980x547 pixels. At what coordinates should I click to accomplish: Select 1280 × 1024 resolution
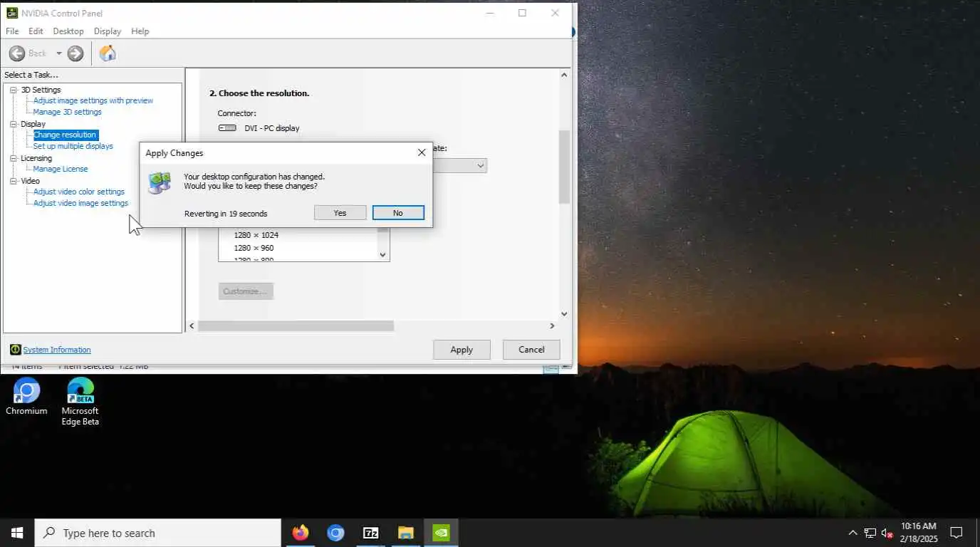256,235
